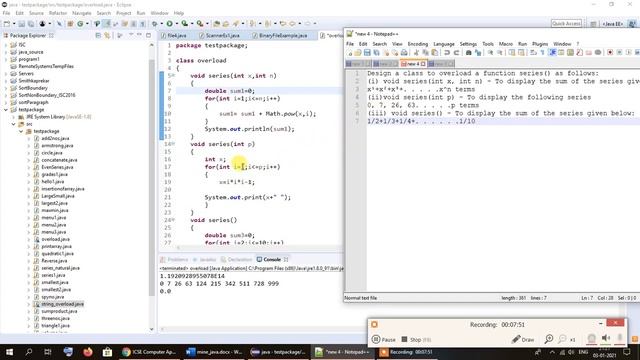Click the Firefox taskbar icon
The height and width of the screenshot is (360, 640).
pos(87,352)
